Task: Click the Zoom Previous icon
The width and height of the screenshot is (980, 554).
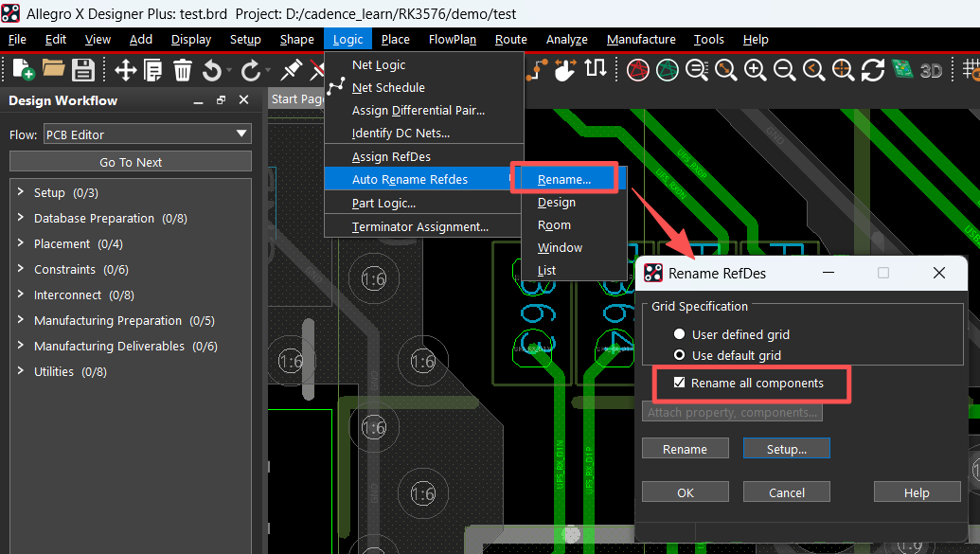Action: click(x=813, y=69)
